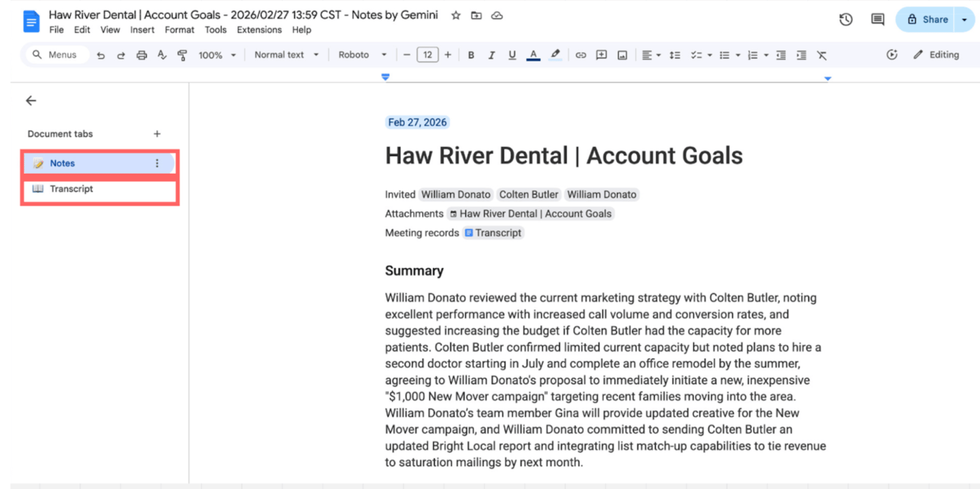
Task: Open the Edit menu
Action: pos(82,30)
